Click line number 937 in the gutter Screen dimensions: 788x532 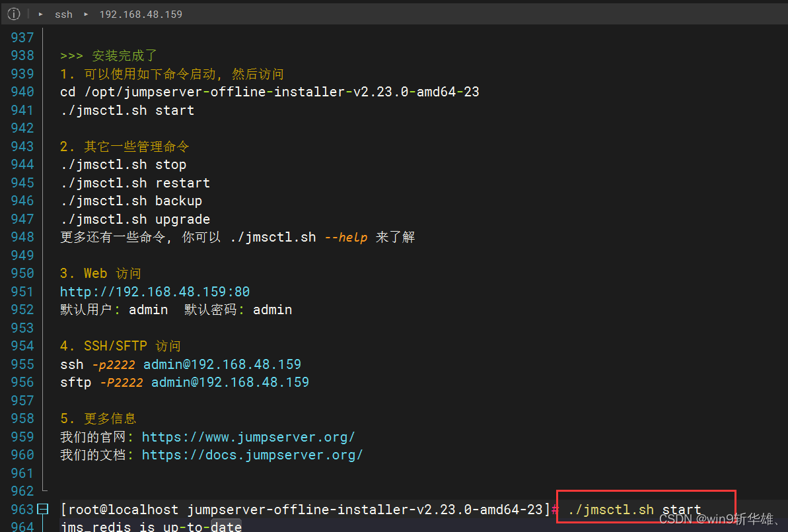coord(22,38)
